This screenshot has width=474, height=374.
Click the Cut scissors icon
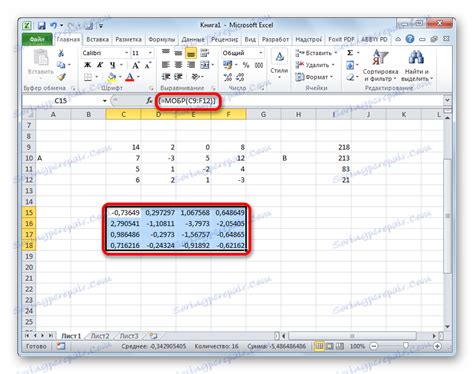[61, 53]
